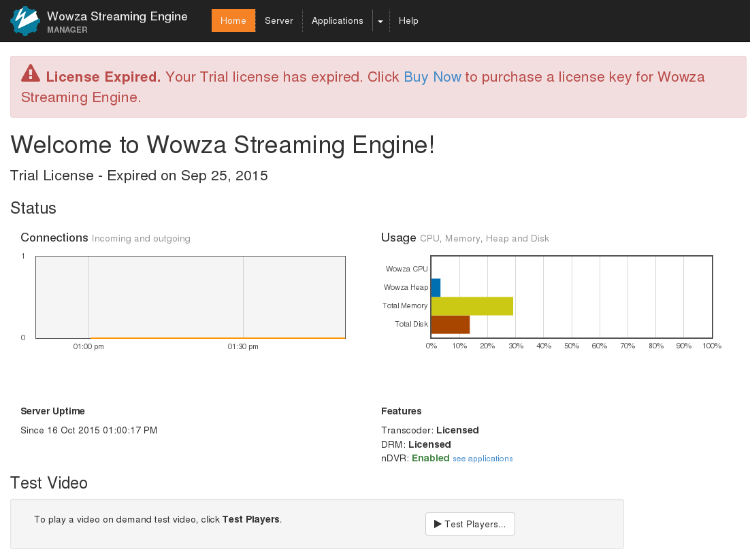
Task: Click the Total Memory chart label
Action: (405, 306)
